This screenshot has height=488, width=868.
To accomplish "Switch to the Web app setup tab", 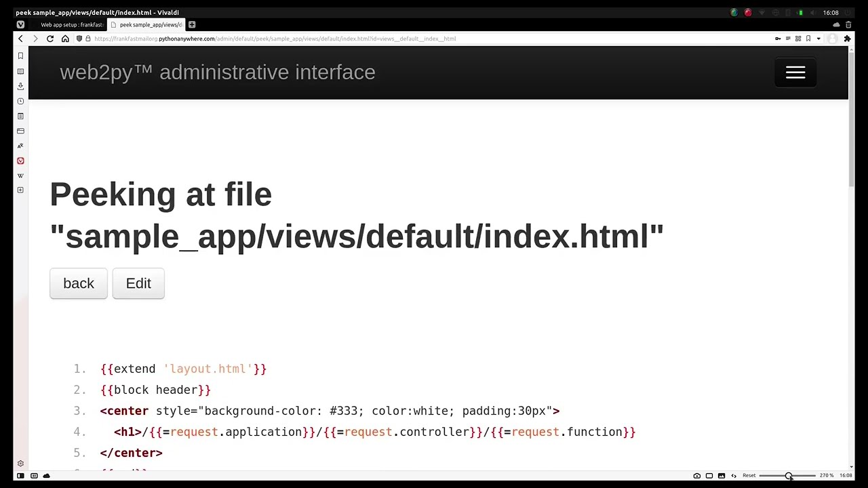I will (71, 25).
